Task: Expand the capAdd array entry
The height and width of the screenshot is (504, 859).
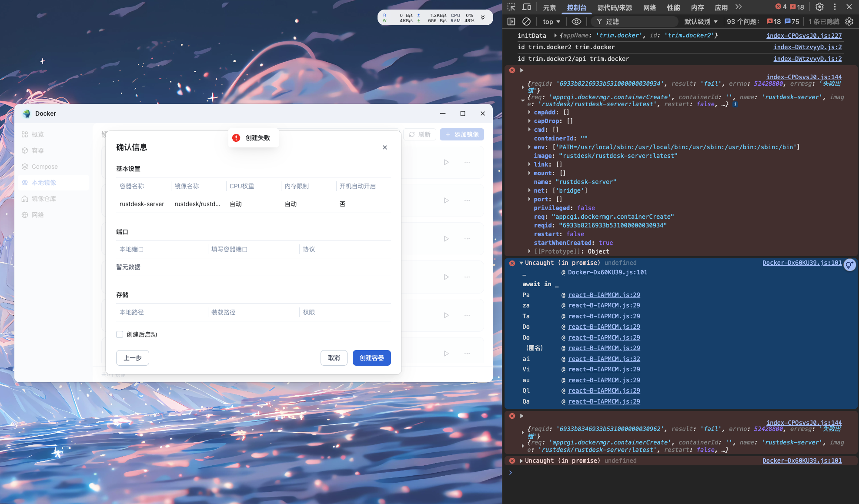Action: 529,112
